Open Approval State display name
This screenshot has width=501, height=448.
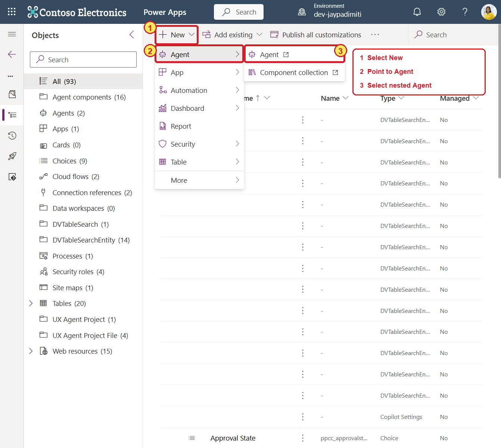click(233, 438)
